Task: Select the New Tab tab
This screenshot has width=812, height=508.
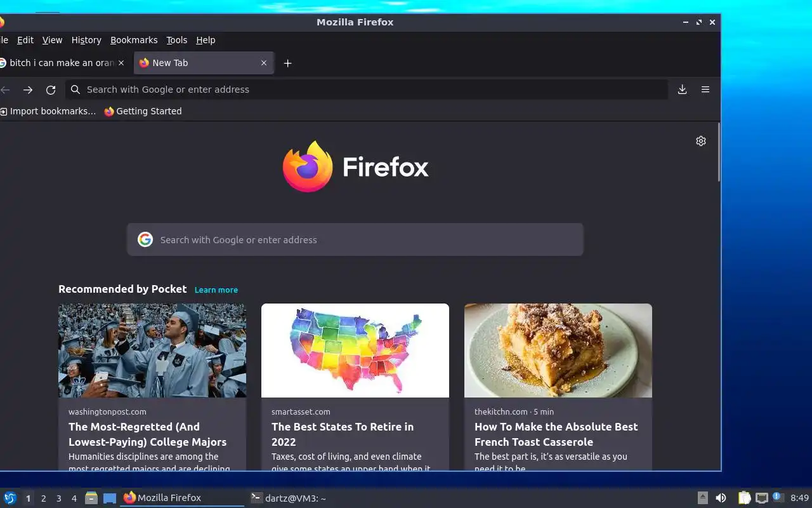Action: click(204, 63)
